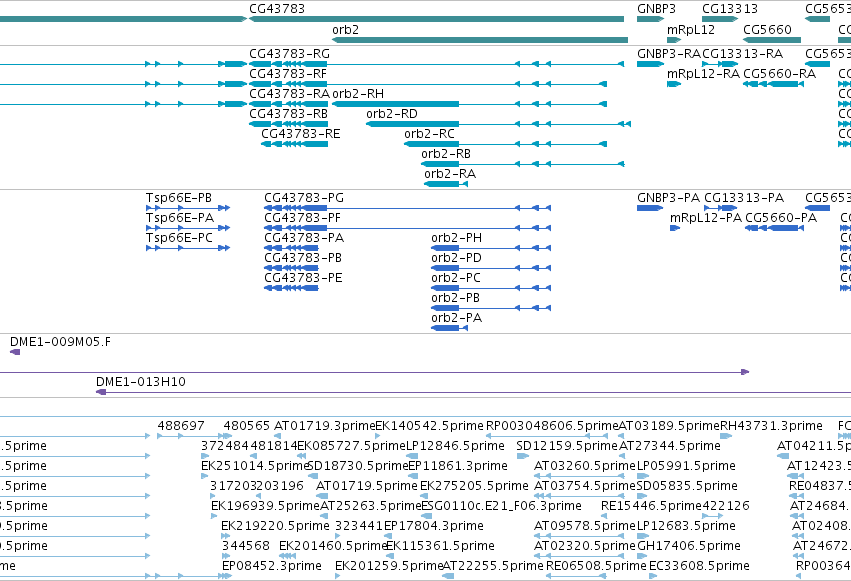Viewport: 851px width, 581px height.
Task: Select EST EP17804.3prime
Action: pos(434,526)
